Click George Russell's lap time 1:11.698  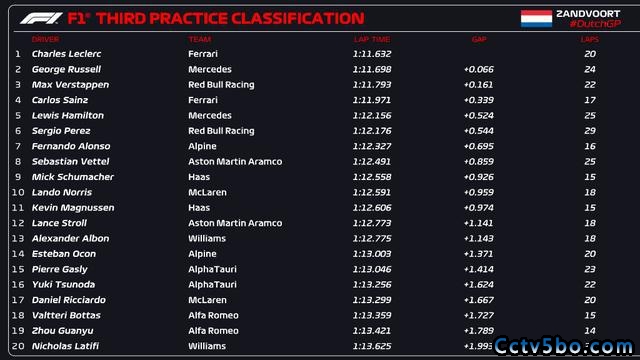coord(372,69)
